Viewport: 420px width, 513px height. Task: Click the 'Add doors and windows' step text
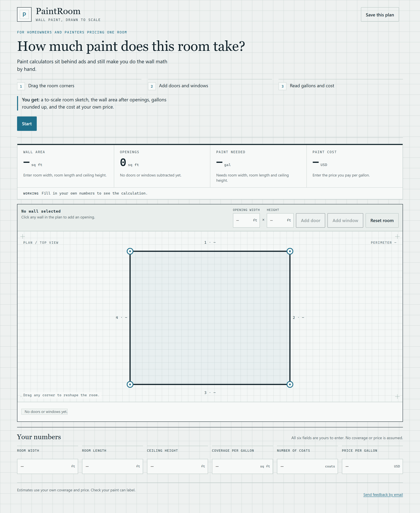click(x=183, y=86)
